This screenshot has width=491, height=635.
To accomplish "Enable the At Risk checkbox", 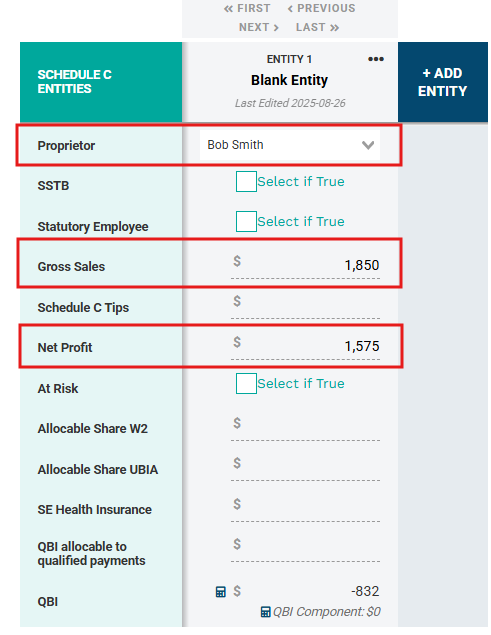I will tap(246, 384).
